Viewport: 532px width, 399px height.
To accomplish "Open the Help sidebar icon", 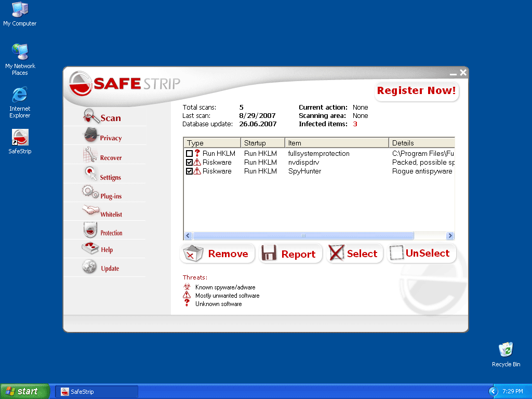I will (90, 249).
